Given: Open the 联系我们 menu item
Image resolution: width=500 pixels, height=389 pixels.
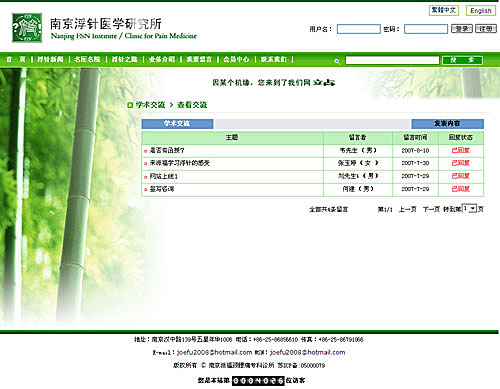Looking at the screenshot, I should pyautogui.click(x=274, y=59).
